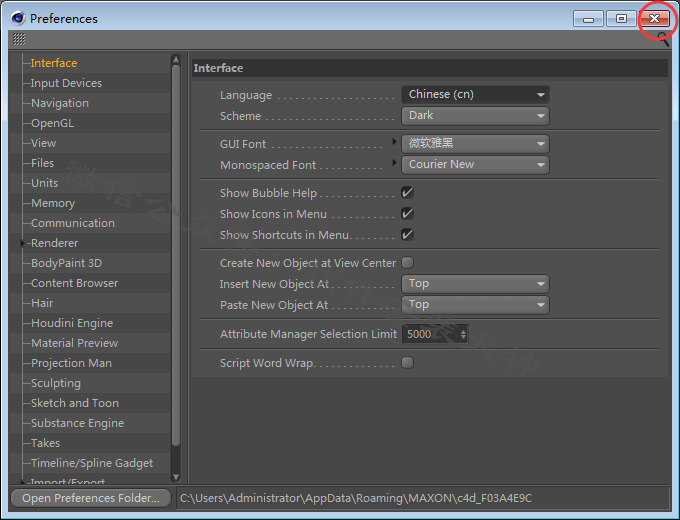
Task: Select Units in the sidebar
Action: coord(45,183)
